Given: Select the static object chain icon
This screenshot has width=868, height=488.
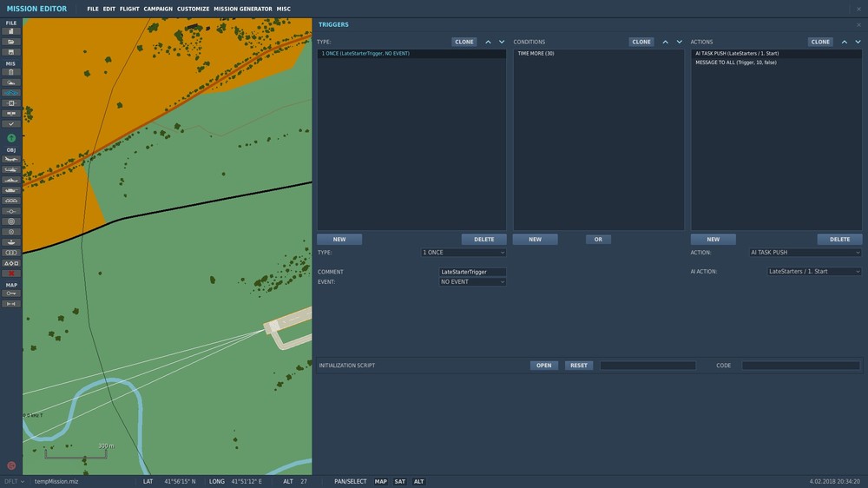Looking at the screenshot, I should (x=10, y=201).
